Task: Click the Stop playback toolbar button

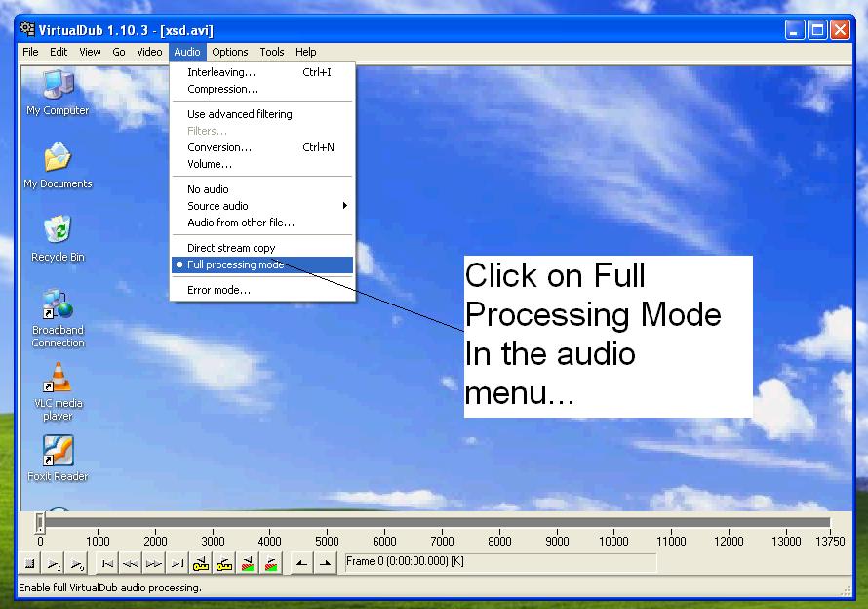Action: [x=30, y=563]
